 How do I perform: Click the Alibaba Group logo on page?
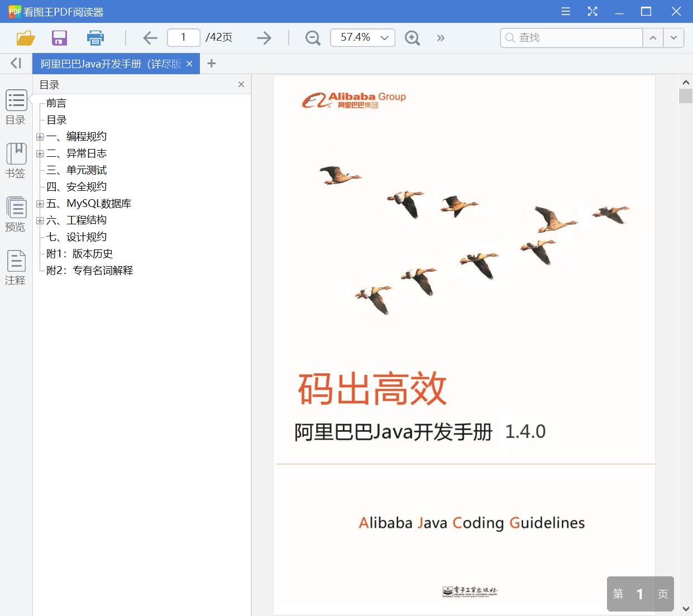tap(353, 100)
